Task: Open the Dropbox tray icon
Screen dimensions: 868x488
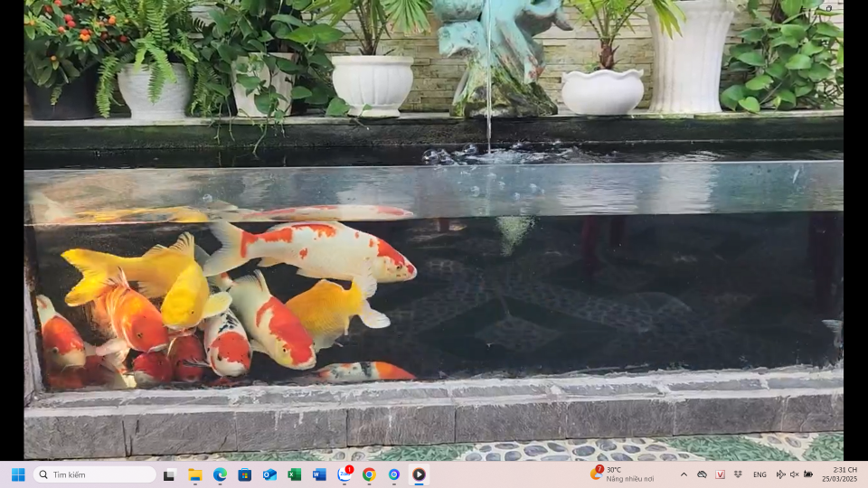Action: [738, 474]
